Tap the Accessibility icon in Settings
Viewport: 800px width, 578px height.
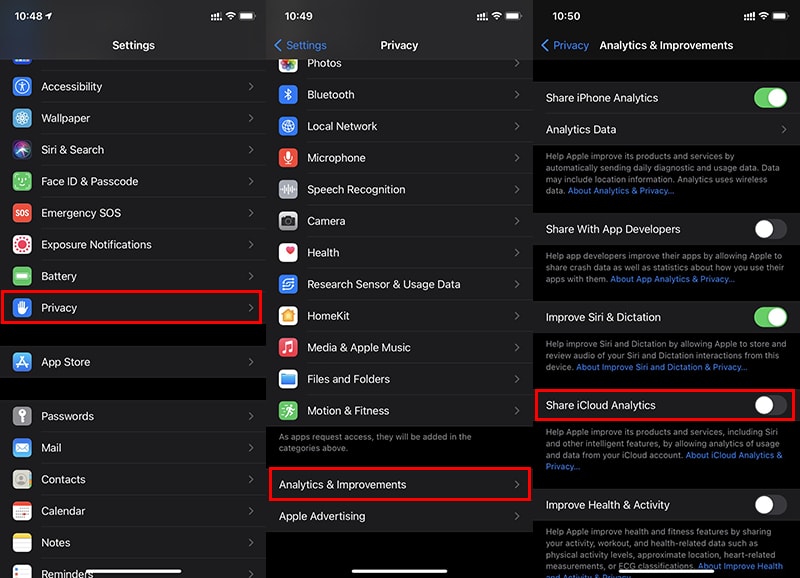coord(22,87)
